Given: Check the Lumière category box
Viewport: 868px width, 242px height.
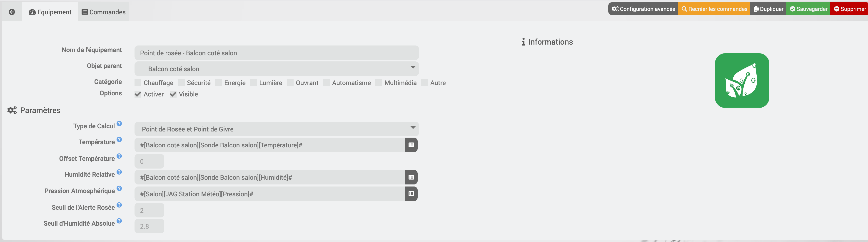Looking at the screenshot, I should tap(254, 83).
